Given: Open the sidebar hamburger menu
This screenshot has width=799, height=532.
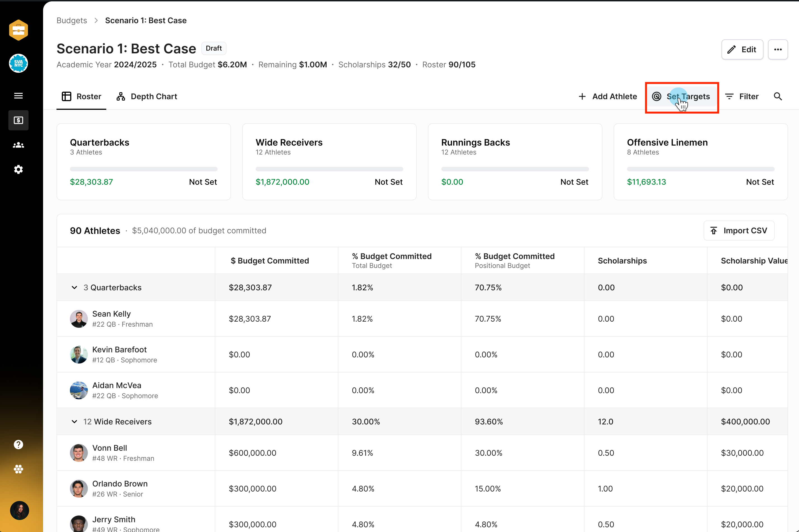Looking at the screenshot, I should point(18,96).
